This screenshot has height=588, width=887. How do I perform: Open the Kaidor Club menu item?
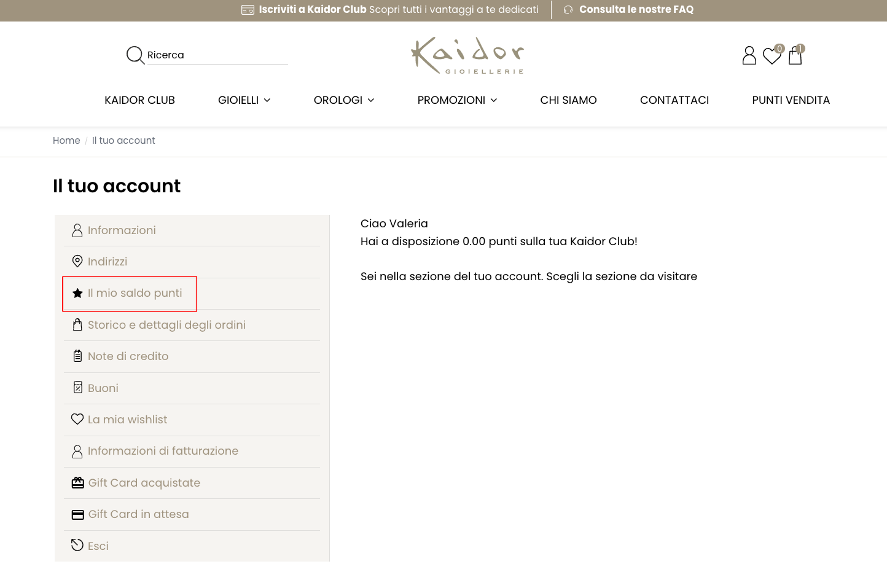139,100
